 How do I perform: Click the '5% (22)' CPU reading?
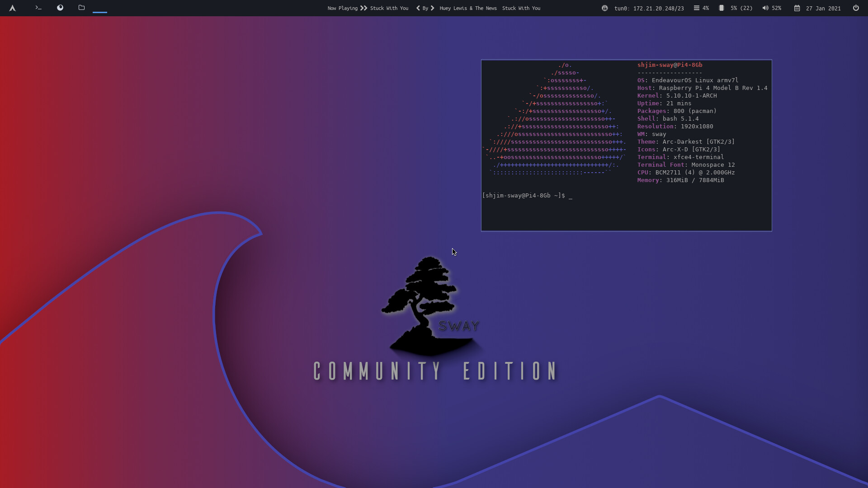741,8
